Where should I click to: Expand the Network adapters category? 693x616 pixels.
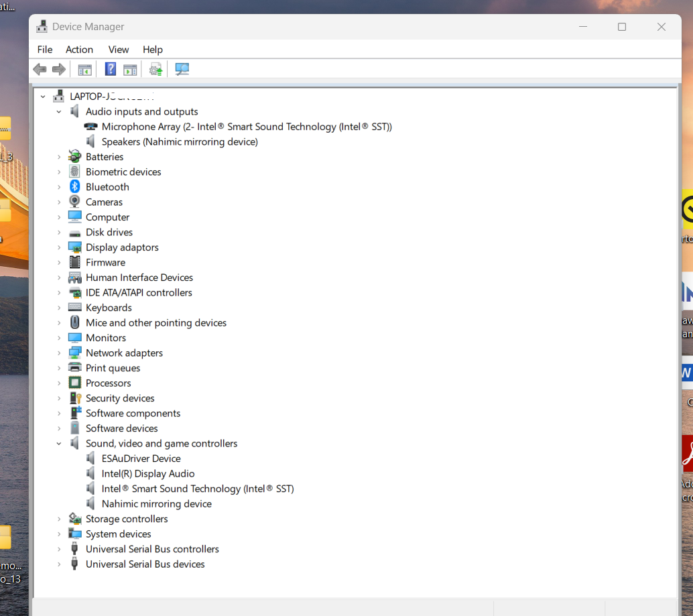click(59, 353)
